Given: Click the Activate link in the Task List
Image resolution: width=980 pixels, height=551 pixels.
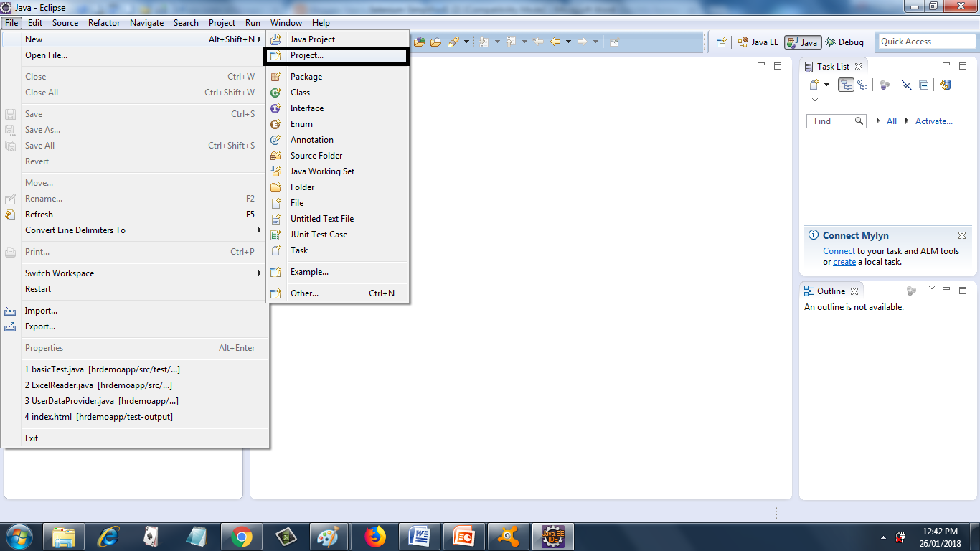Looking at the screenshot, I should click(x=933, y=121).
